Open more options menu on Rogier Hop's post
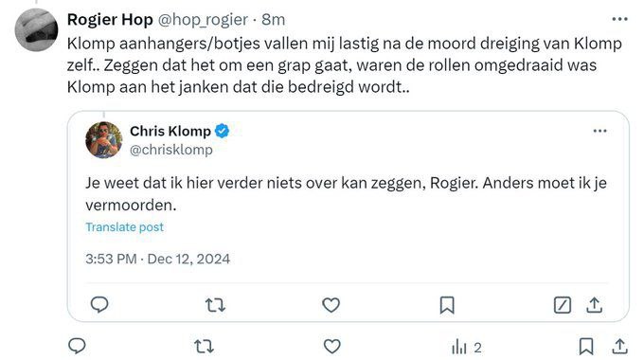 click(619, 19)
